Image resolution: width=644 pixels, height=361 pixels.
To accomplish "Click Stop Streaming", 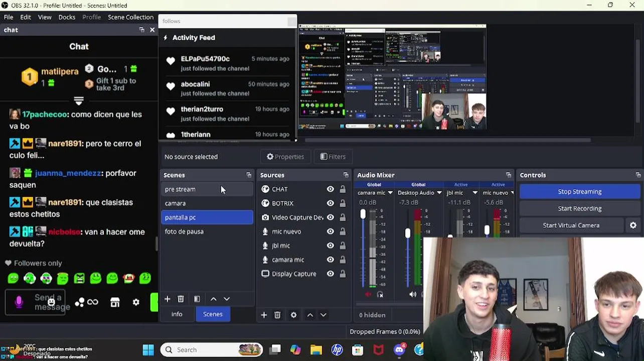I will [580, 192].
